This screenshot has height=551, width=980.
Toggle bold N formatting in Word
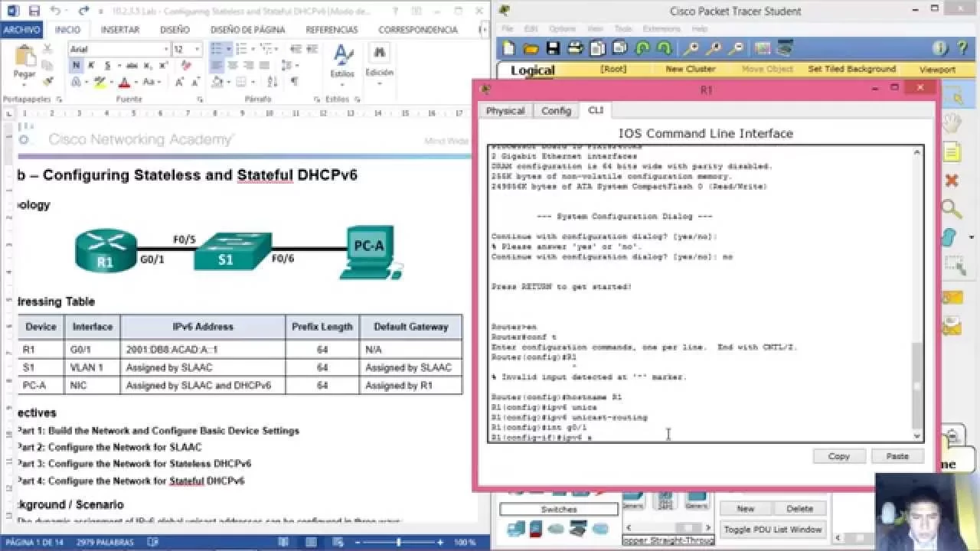[x=76, y=66]
